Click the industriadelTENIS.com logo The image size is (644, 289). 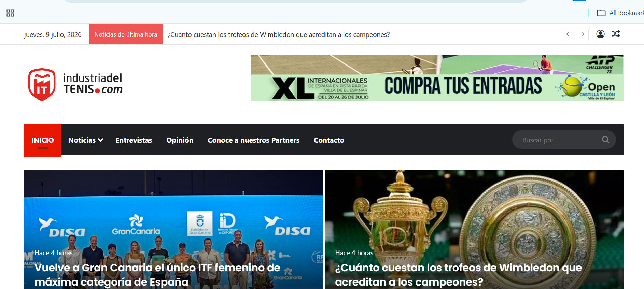[75, 84]
